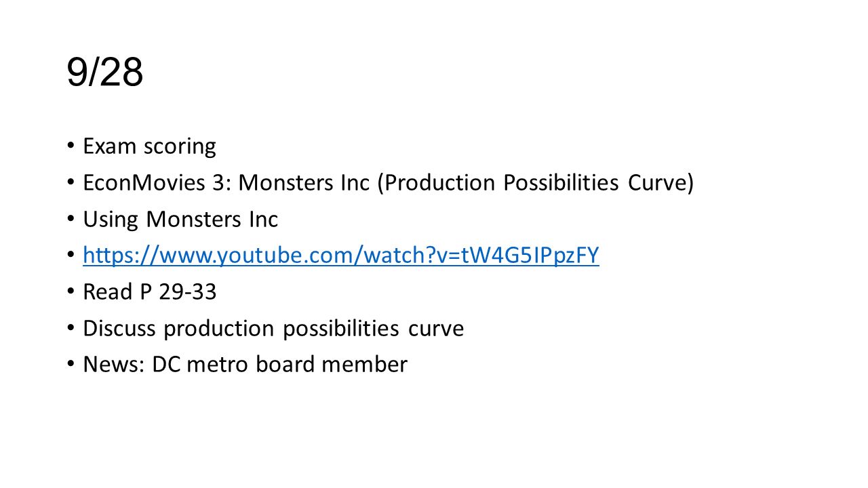Click the EconMovies 3 bullet line
868x488 pixels.
[x=388, y=183]
